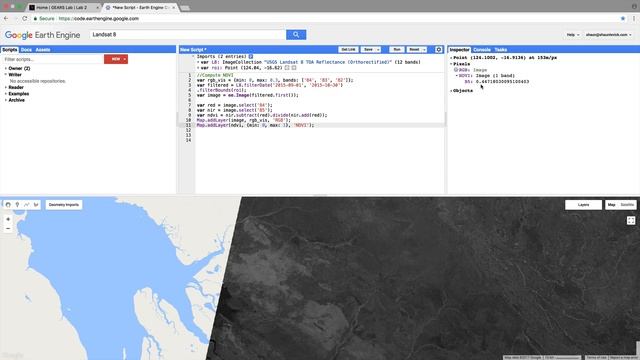Open the NEW button dropdown arrow

[125, 59]
